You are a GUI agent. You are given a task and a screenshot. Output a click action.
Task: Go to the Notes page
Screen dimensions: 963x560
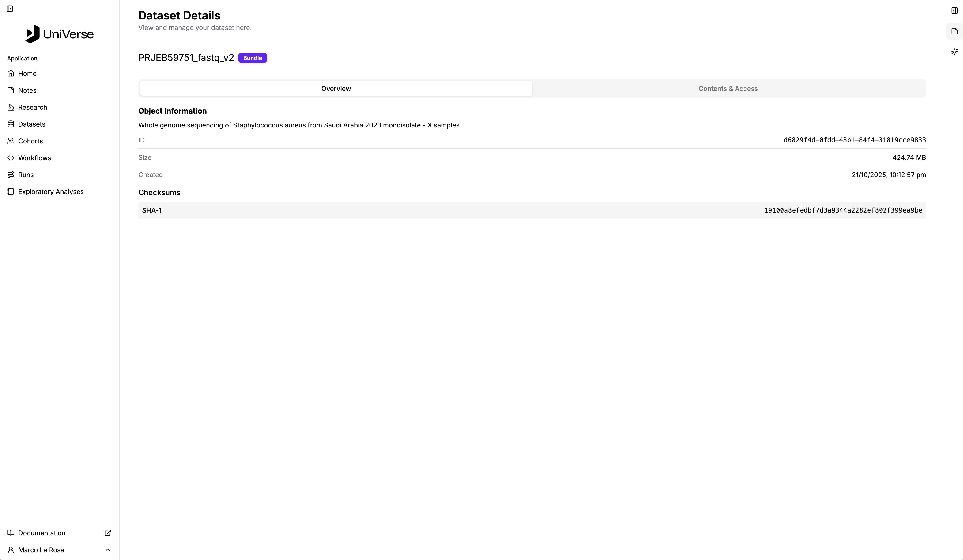click(x=27, y=90)
